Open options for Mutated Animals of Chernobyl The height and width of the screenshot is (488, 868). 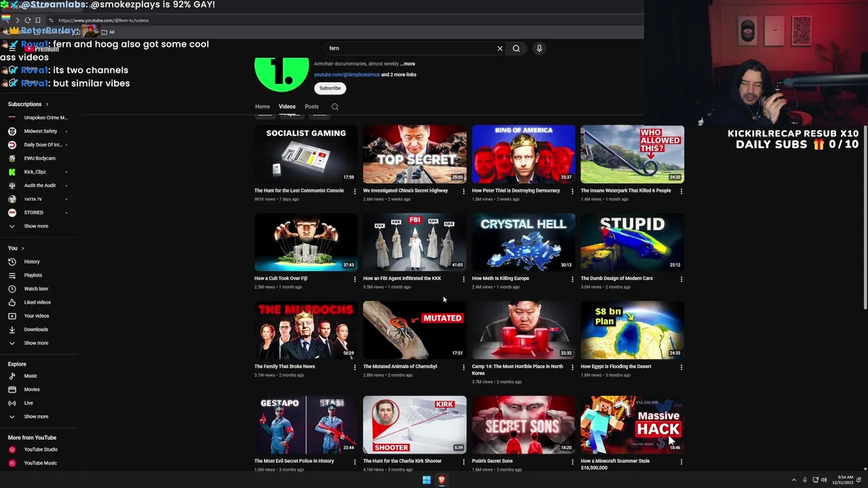coord(464,367)
